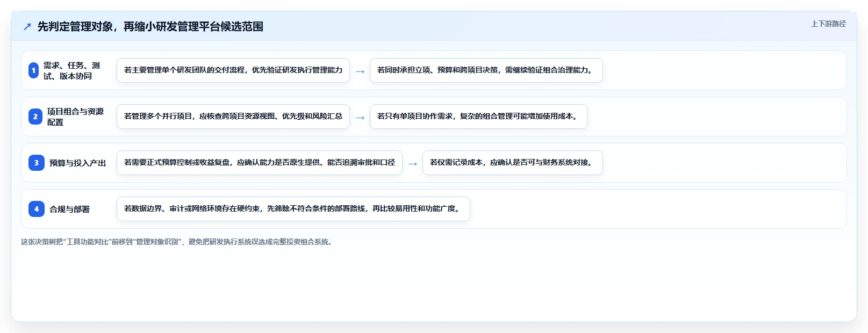The image size is (868, 333).
Task: Click the number 1 step badge
Action: point(33,70)
